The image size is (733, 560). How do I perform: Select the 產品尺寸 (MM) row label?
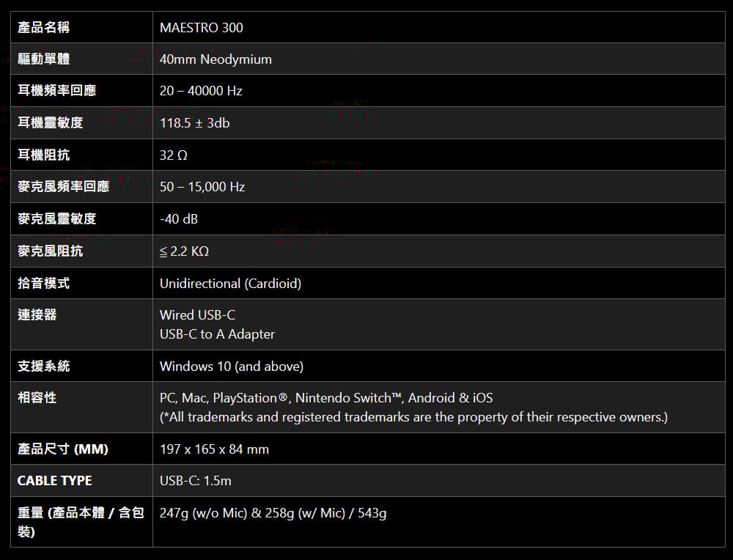(x=63, y=449)
